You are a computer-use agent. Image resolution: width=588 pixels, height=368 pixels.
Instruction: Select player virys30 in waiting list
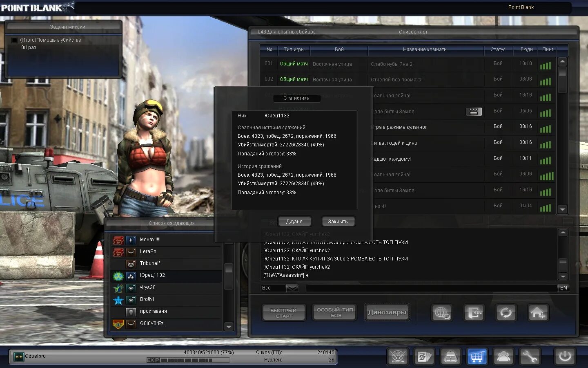click(167, 288)
